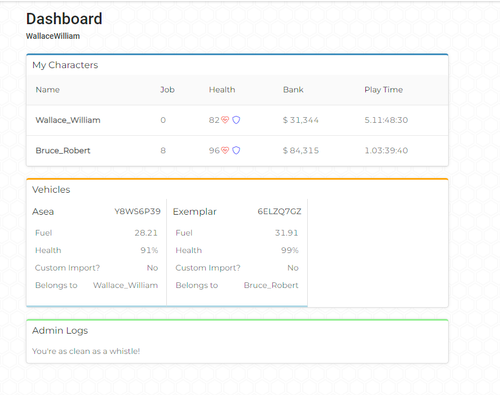Click job value 0 for Wallace_William
500x395 pixels.
click(x=163, y=120)
